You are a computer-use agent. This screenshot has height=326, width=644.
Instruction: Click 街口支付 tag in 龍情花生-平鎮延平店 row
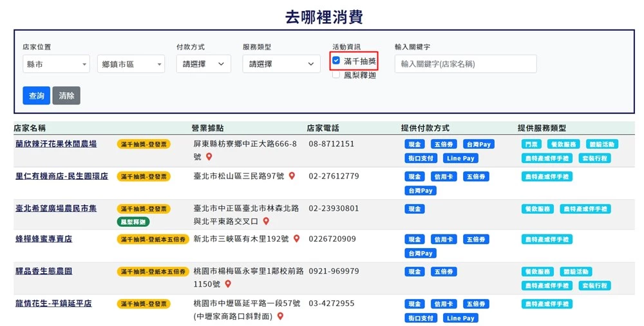point(421,318)
